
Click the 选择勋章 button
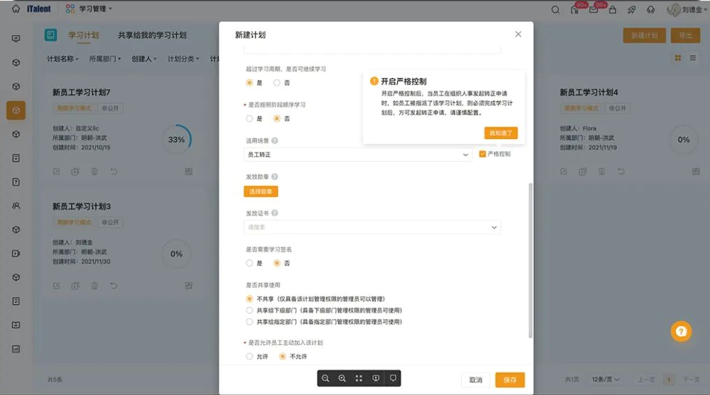[261, 191]
